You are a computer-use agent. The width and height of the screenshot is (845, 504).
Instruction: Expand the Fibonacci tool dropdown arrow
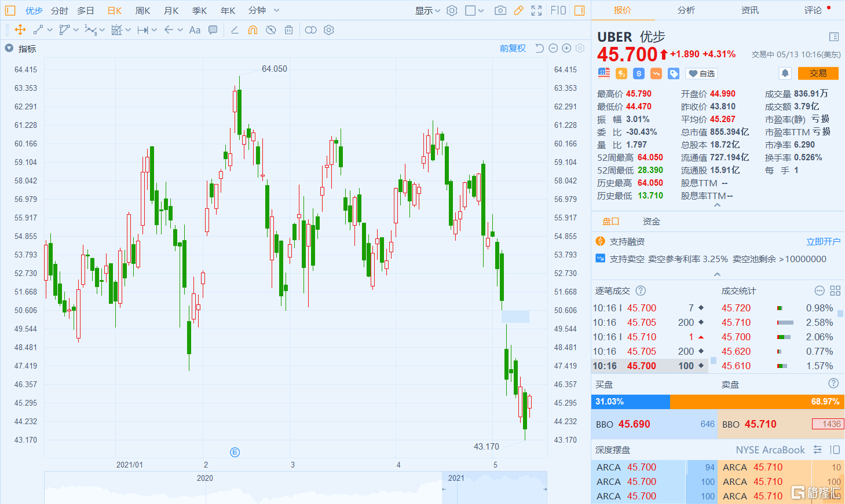coord(128,30)
